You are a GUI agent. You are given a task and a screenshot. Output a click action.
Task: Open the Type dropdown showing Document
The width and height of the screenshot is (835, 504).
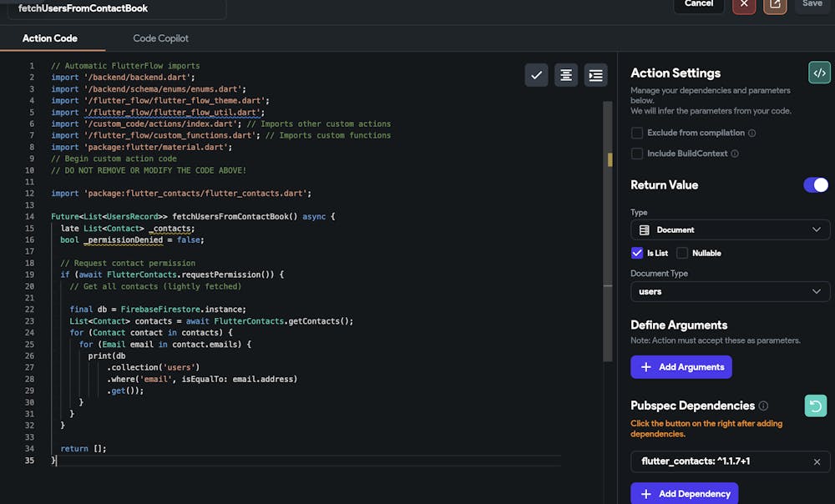coord(730,229)
